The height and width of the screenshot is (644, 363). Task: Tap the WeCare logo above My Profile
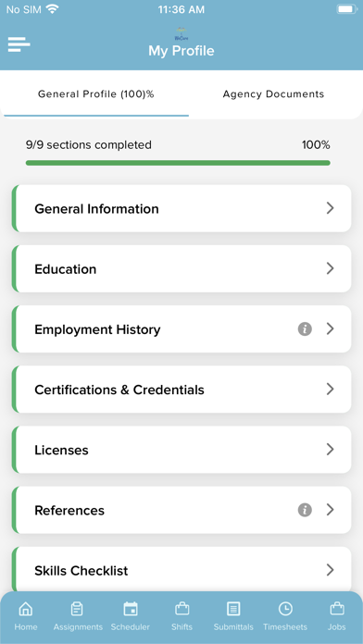(181, 34)
